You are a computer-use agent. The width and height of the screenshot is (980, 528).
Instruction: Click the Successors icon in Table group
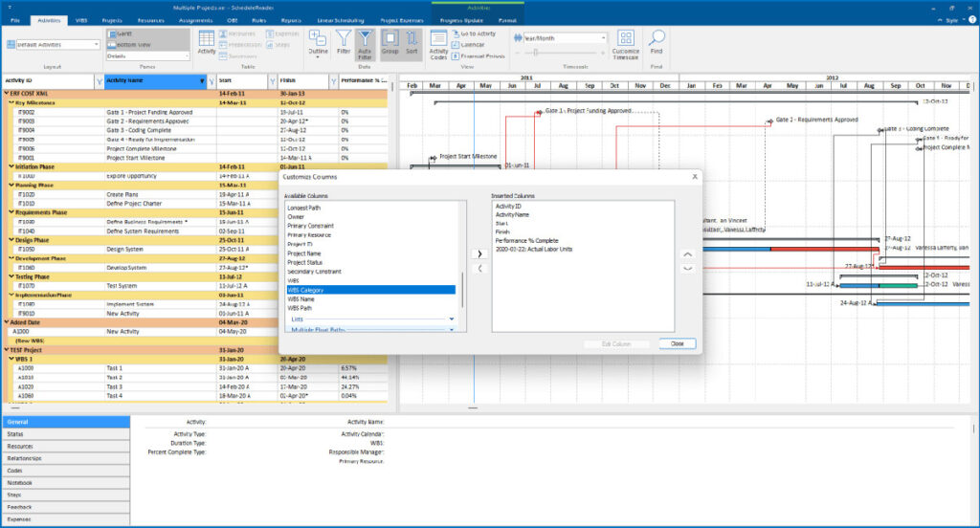pos(237,56)
